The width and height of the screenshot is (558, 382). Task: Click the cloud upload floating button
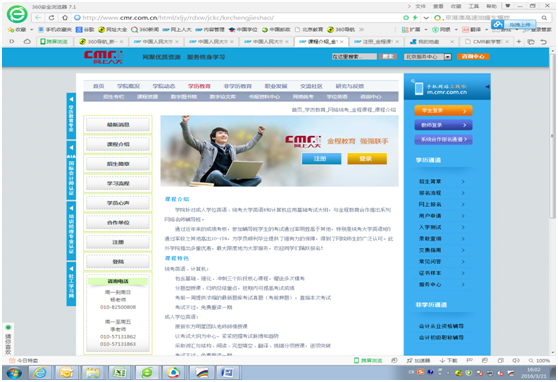(x=514, y=24)
